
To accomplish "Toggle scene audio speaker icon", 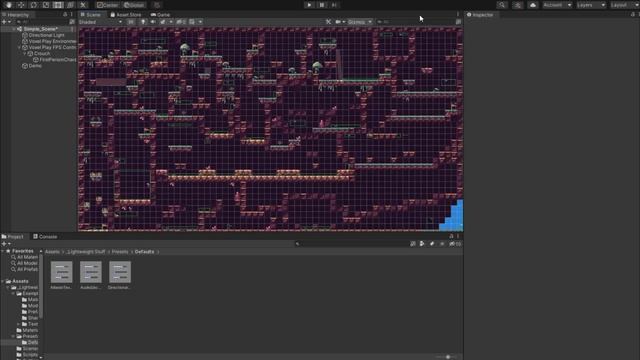I will click(153, 22).
